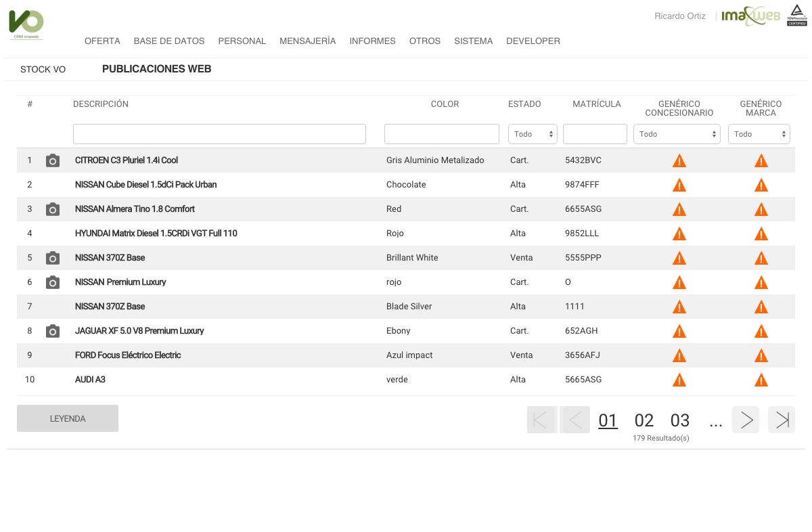Select Genérico Marca warning for NISSAN Almera Tino

761,209
